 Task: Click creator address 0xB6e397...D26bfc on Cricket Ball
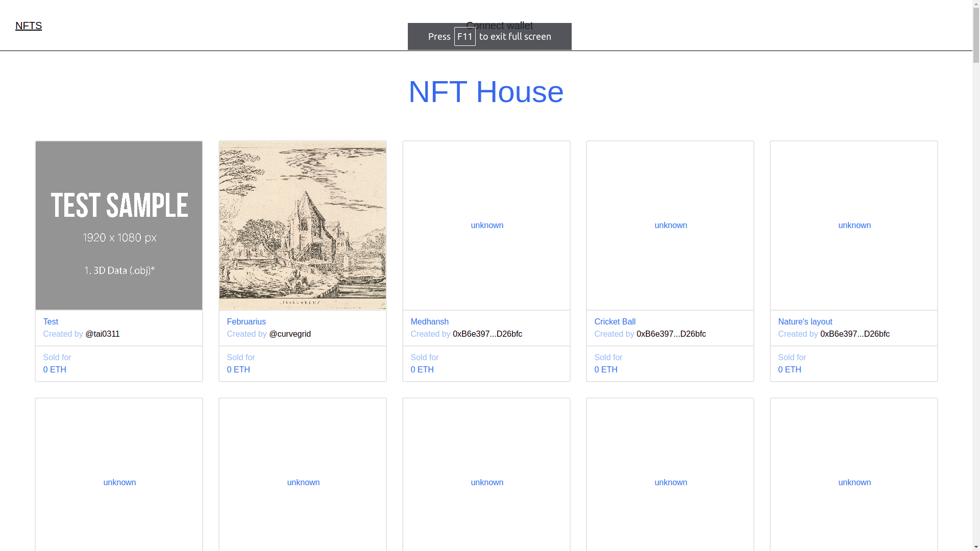671,334
